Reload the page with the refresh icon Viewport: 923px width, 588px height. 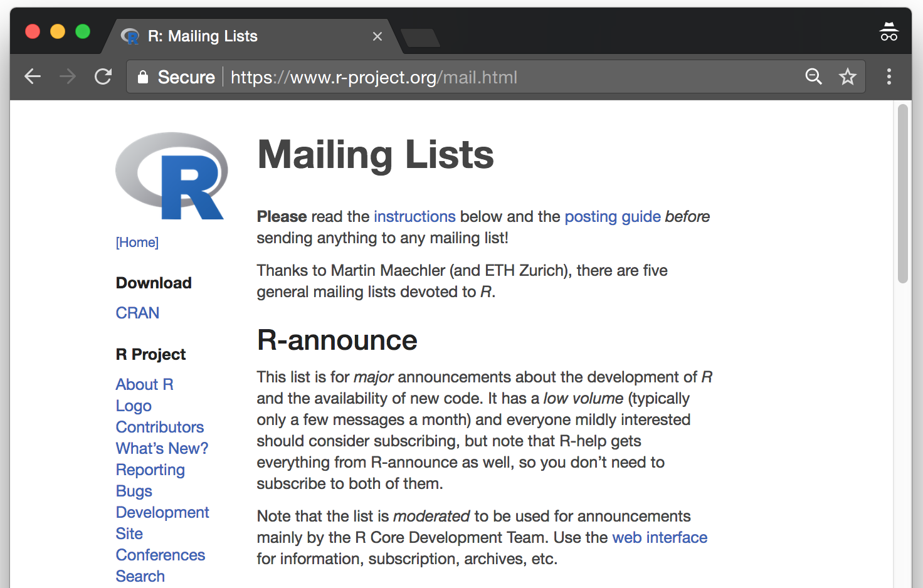point(103,76)
